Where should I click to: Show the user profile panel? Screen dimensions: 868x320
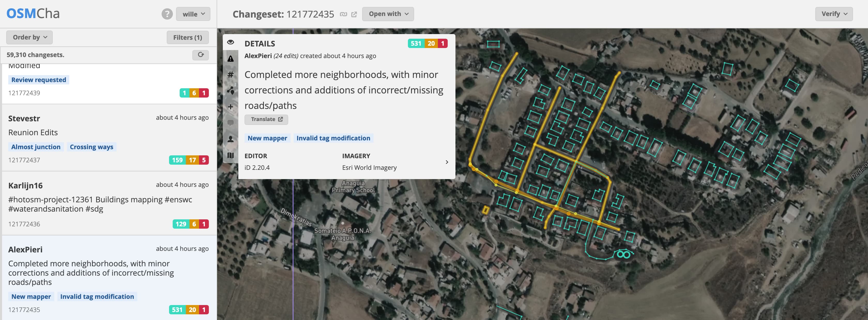click(231, 139)
